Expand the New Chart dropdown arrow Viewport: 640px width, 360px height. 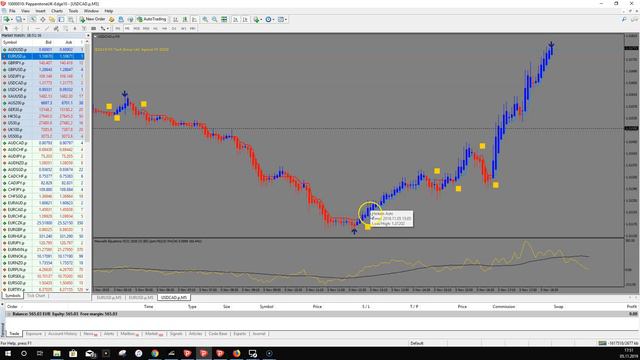click(x=12, y=20)
